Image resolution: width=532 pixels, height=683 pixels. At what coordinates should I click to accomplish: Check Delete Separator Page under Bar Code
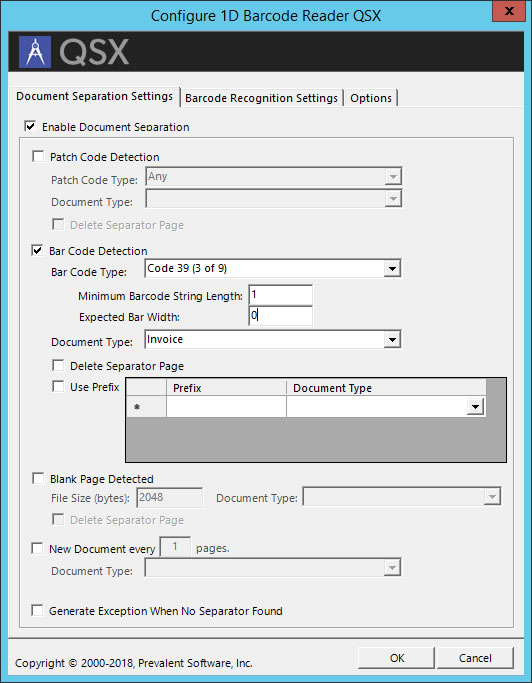click(58, 365)
